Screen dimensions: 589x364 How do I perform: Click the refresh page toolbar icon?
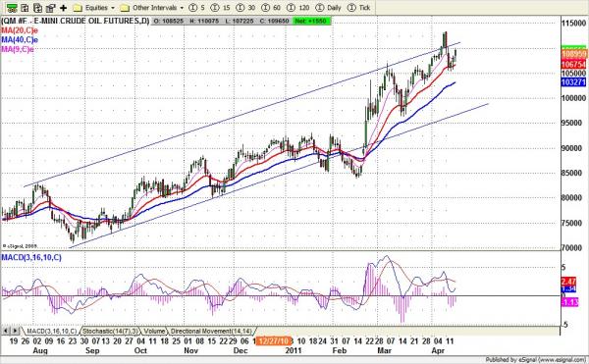[x=37, y=8]
